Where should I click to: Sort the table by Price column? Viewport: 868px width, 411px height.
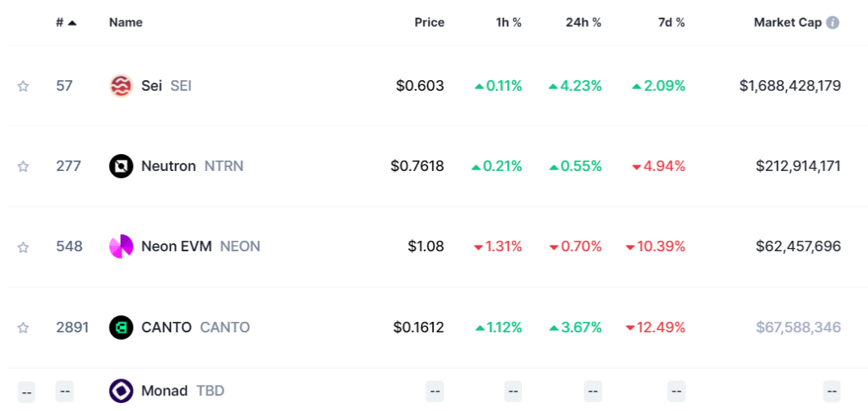[430, 23]
